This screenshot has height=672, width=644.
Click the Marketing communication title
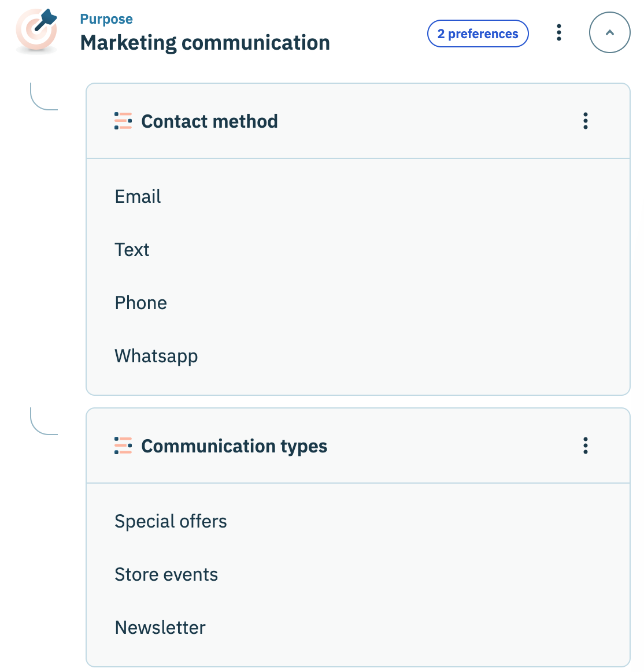pyautogui.click(x=205, y=43)
